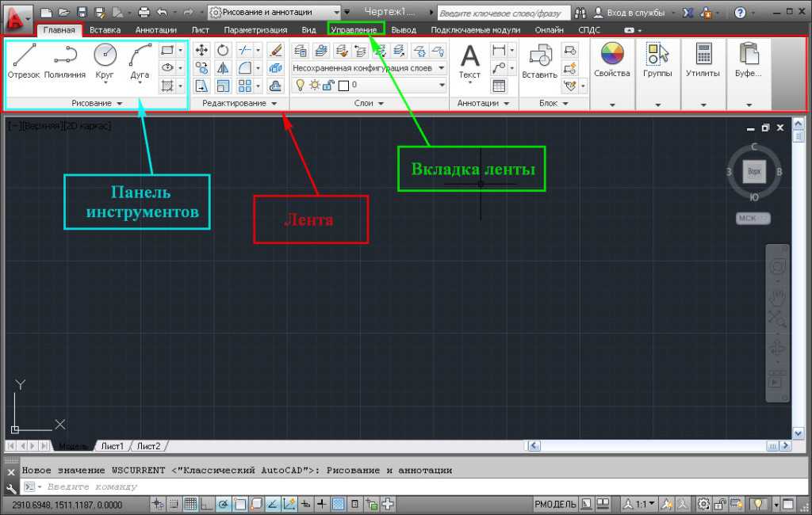Switch to the Вставка ribbon tab
This screenshot has width=812, height=515.
(105, 30)
